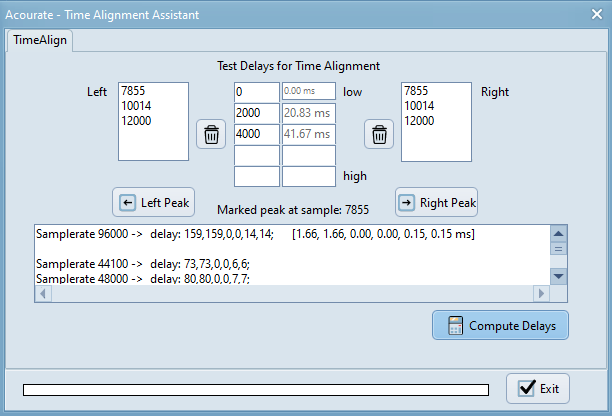
Task: Select 10014 in the Right list
Action: [x=420, y=106]
